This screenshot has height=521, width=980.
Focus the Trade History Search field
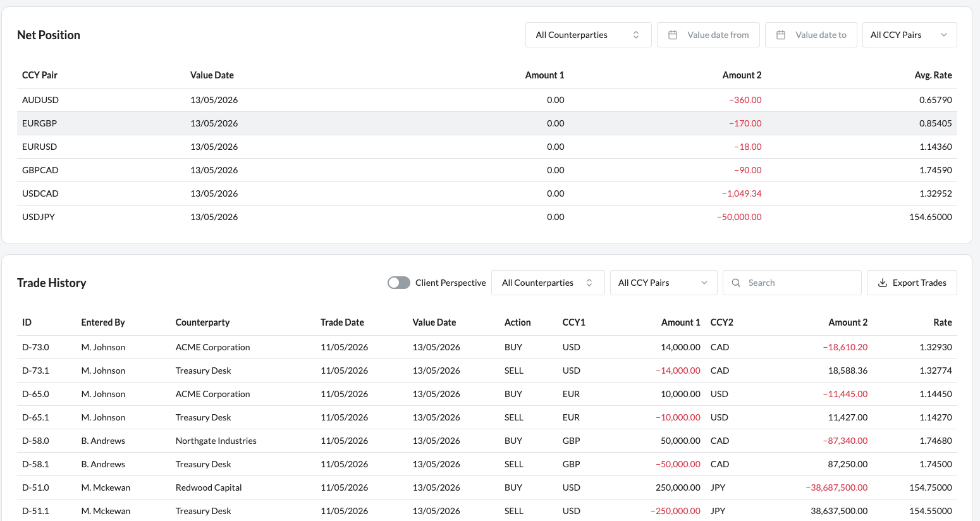click(x=792, y=283)
